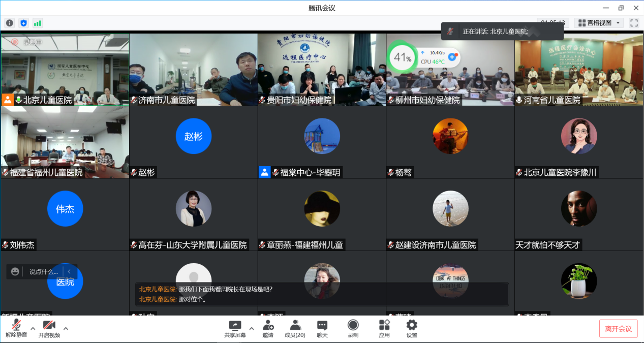Viewport: 644px width, 343px height.
Task: Select the 河南省儿童医院 video tile
Action: pyautogui.click(x=579, y=70)
